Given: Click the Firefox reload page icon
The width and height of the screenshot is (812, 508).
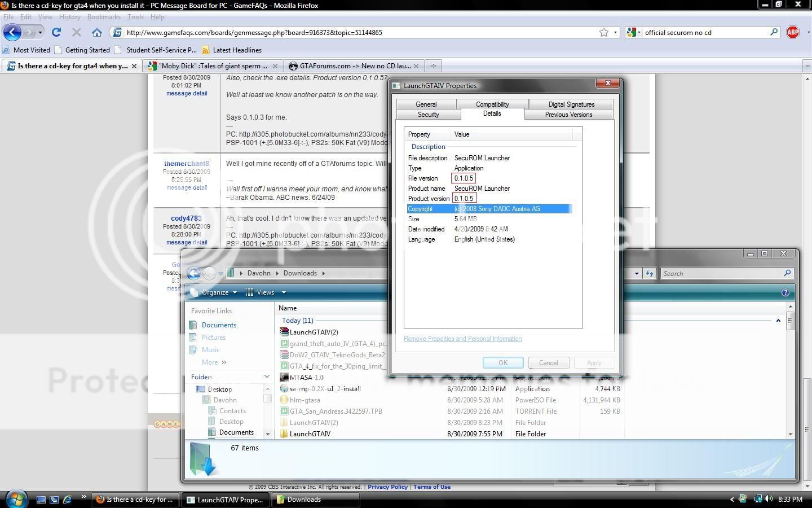Looking at the screenshot, I should 56,32.
